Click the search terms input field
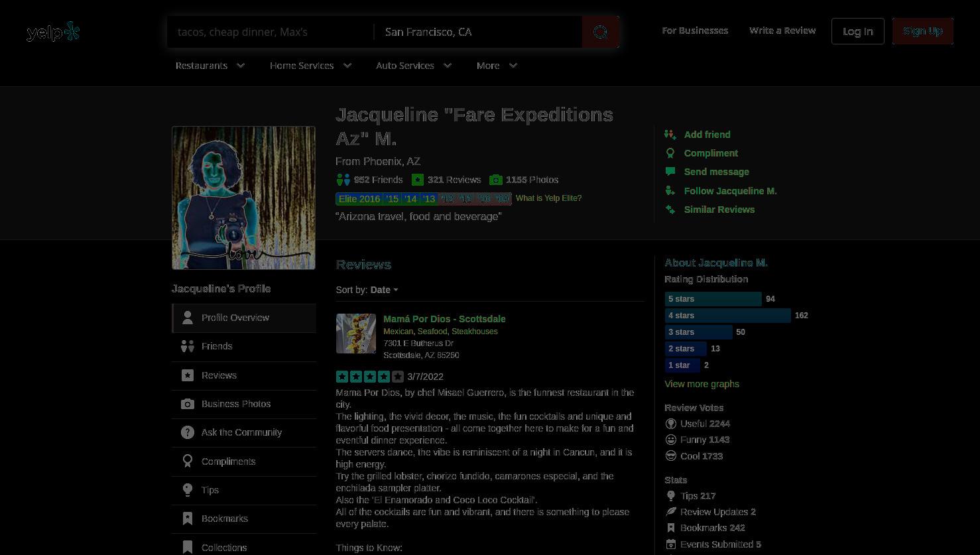Viewport: 980px width, 555px height. click(x=271, y=32)
